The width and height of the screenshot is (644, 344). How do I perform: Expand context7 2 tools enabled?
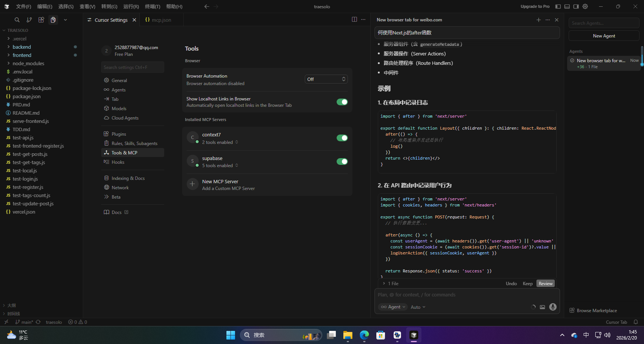(x=220, y=142)
